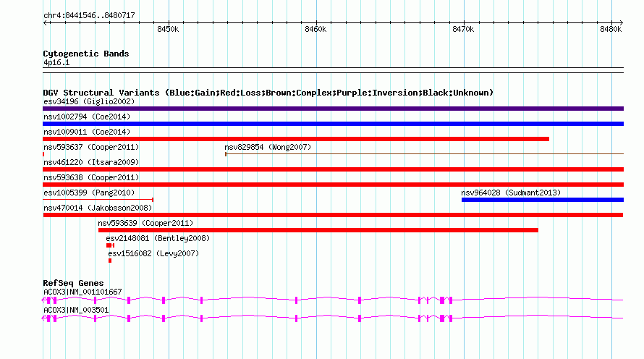Select the red nsv593638 loss bar

333,185
